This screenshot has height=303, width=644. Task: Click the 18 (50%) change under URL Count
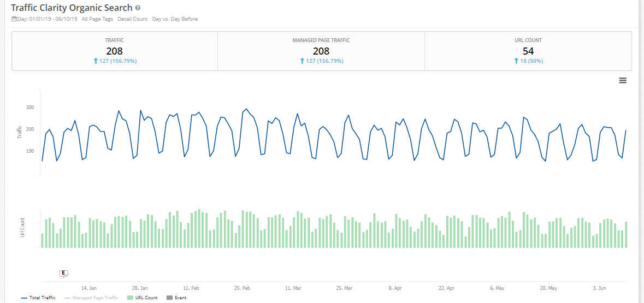(x=528, y=61)
